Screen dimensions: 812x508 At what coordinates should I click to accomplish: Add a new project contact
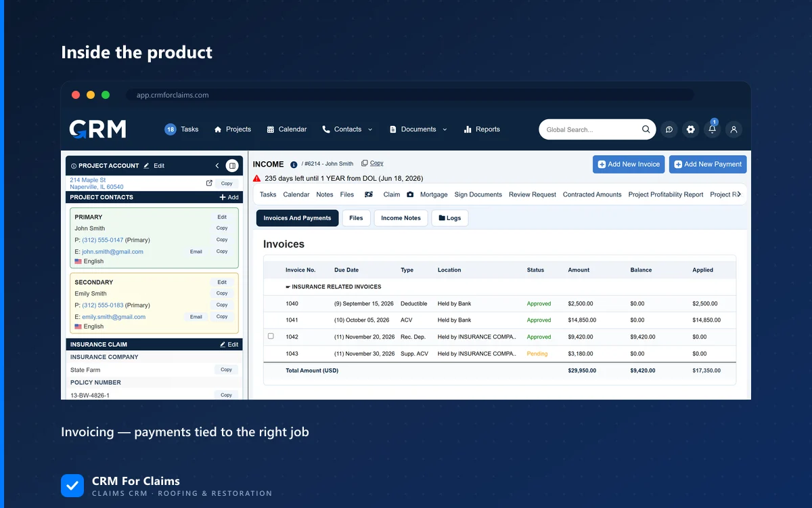pyautogui.click(x=229, y=197)
